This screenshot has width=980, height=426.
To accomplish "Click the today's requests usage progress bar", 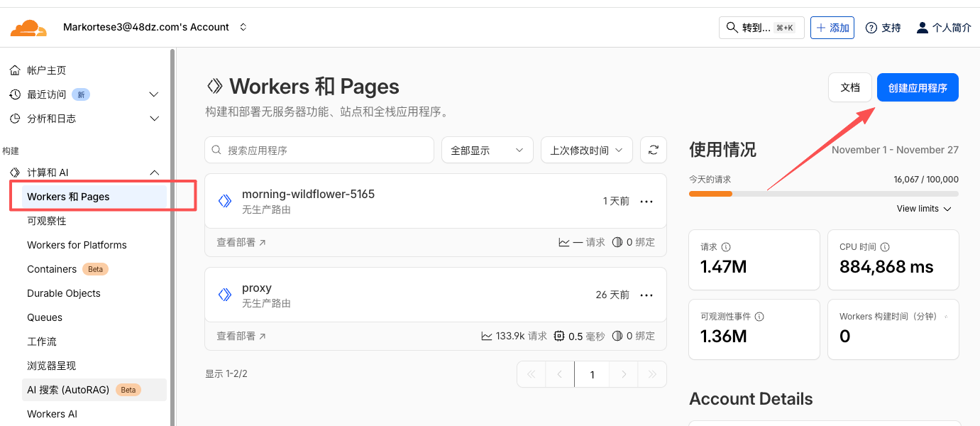I will pyautogui.click(x=823, y=194).
